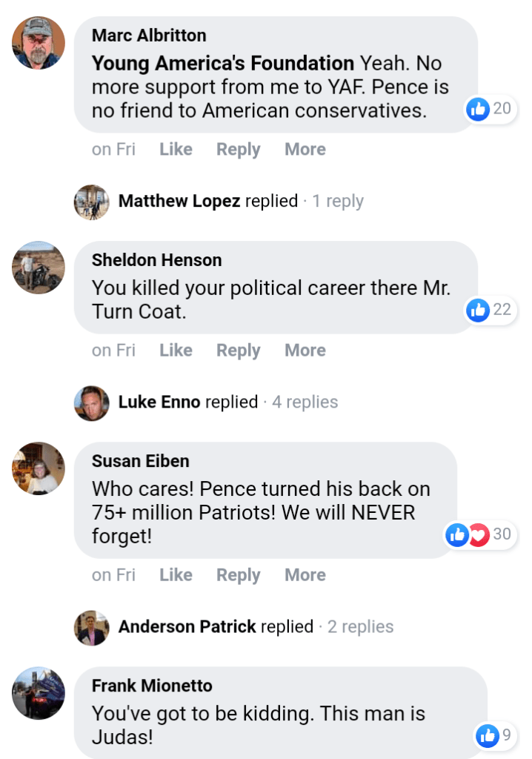Like Marc Albritton's comment

coord(176,149)
